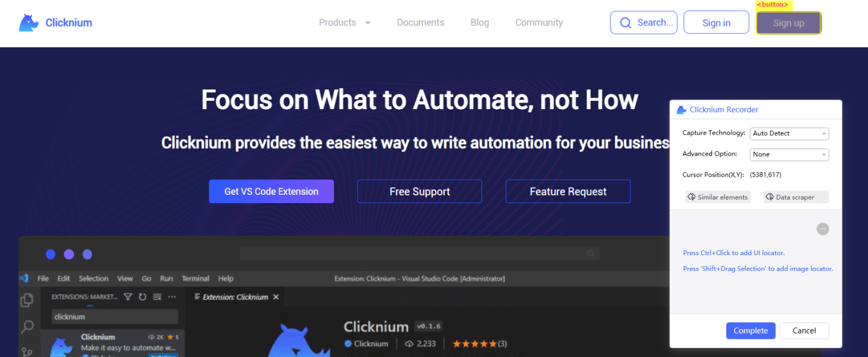The width and height of the screenshot is (868, 357).
Task: Click v0.1.6 version badge
Action: pyautogui.click(x=429, y=326)
